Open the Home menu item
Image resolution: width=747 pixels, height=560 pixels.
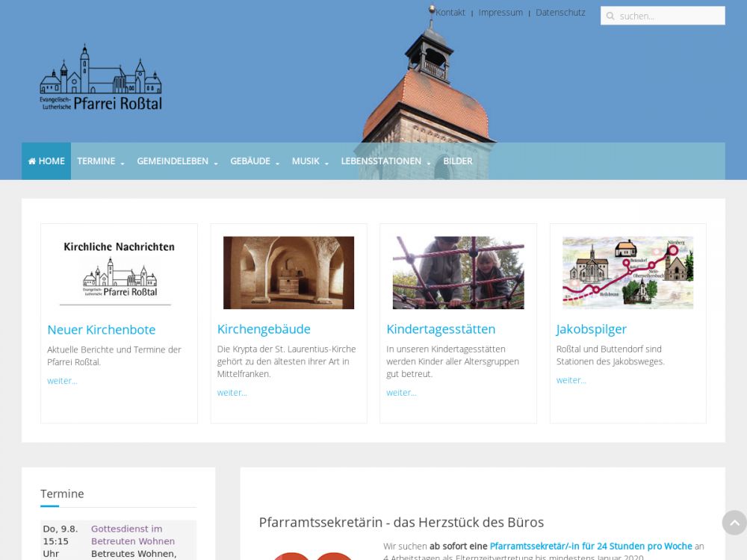[x=46, y=161]
